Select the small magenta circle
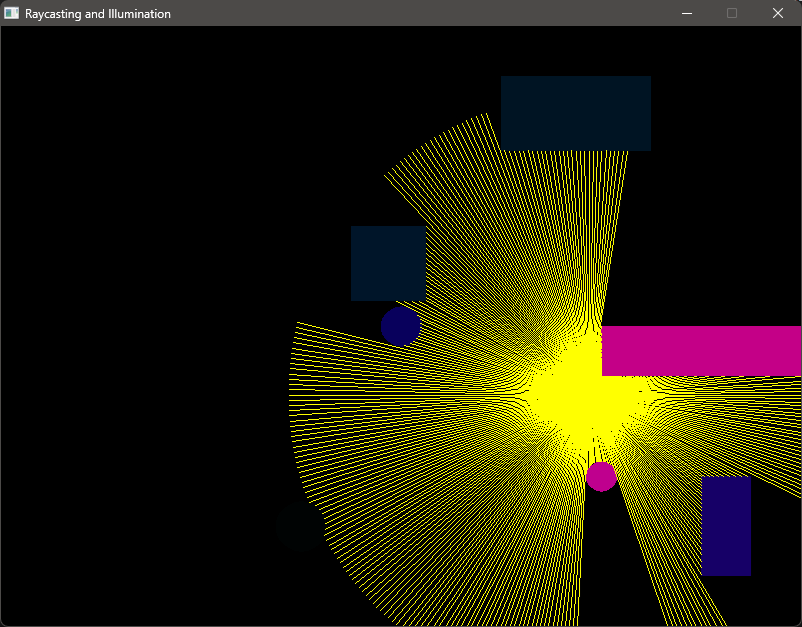This screenshot has width=802, height=627. coord(601,476)
